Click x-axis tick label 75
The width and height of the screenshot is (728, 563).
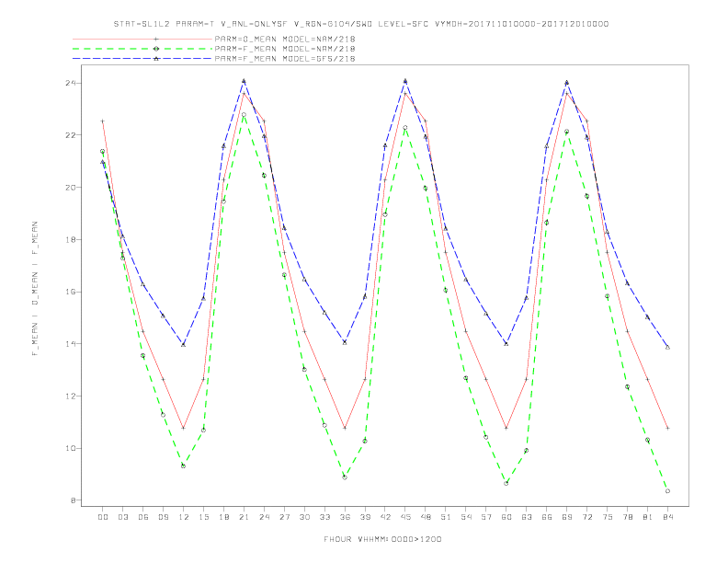pyautogui.click(x=608, y=517)
